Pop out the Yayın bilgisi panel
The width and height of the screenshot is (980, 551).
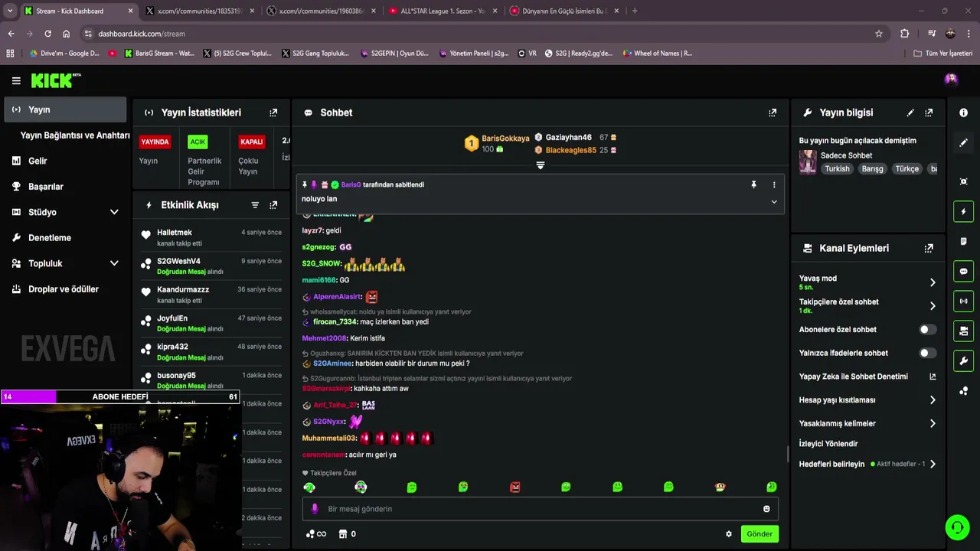click(929, 112)
